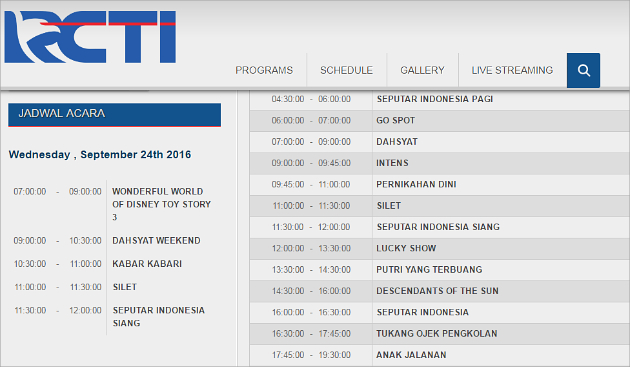Click WONDERFUL WORLD OF DISNEY TOY STORY 3

pyautogui.click(x=162, y=204)
